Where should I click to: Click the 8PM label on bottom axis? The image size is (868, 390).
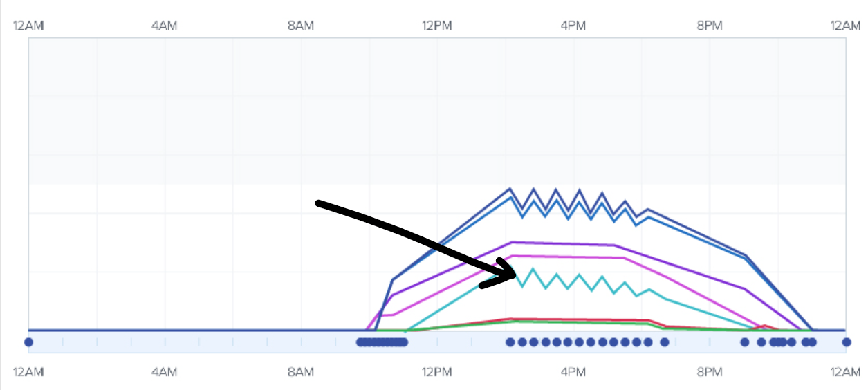click(x=709, y=373)
